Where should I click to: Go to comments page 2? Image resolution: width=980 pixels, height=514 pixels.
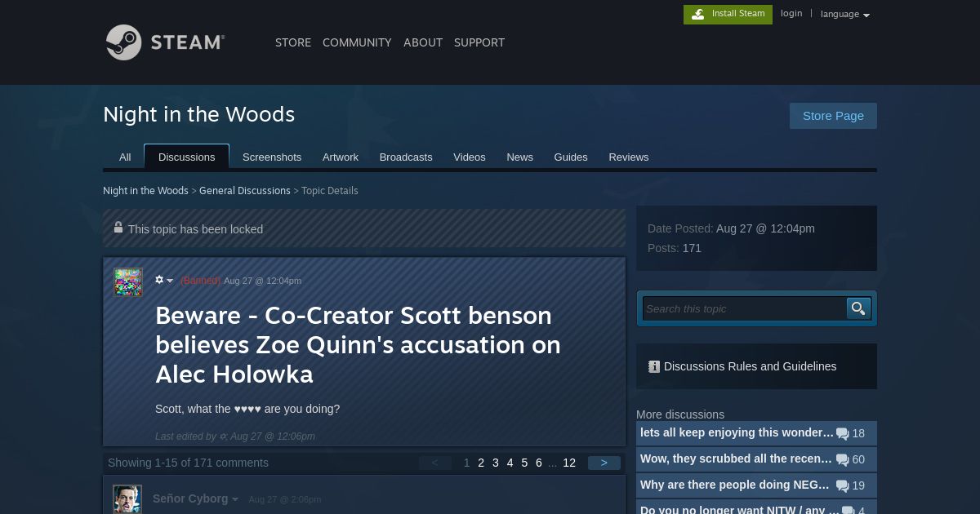point(481,463)
